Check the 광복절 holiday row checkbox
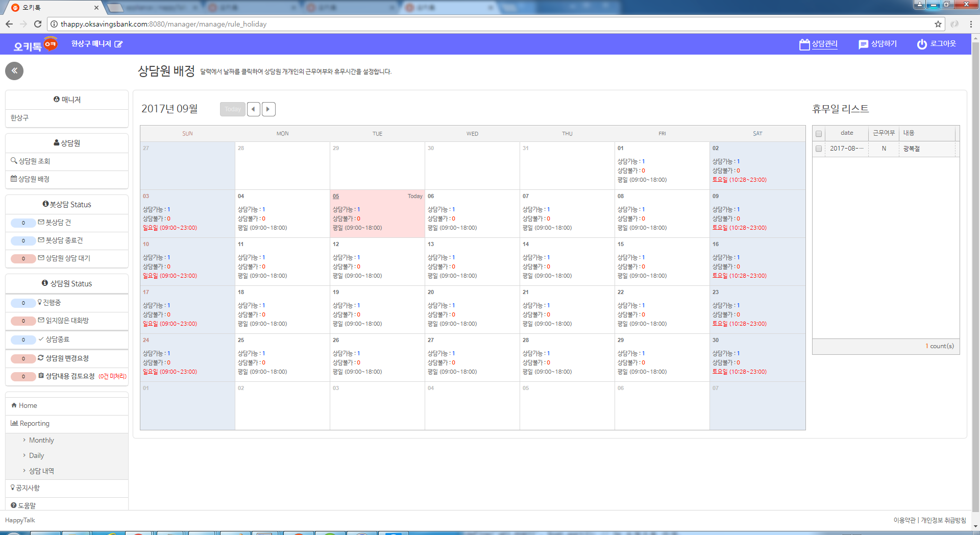The height and width of the screenshot is (535, 980). [819, 149]
